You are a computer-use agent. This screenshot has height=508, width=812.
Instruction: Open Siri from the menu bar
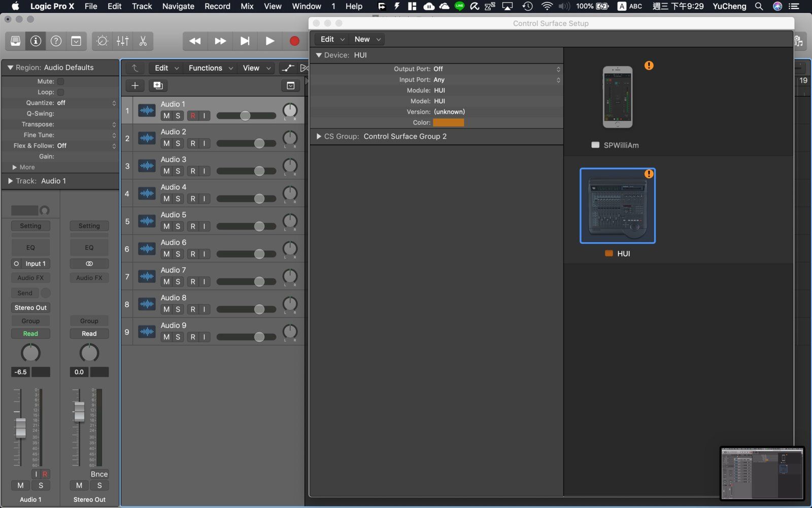tap(777, 6)
